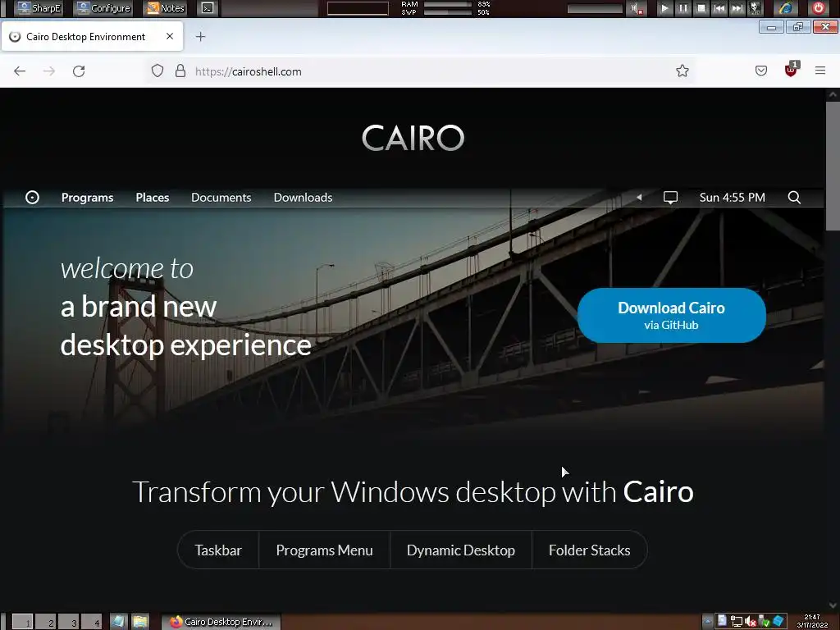Screen dimensions: 840x630
Task: Select the Dynamic Desktop feature tab
Action: click(461, 550)
